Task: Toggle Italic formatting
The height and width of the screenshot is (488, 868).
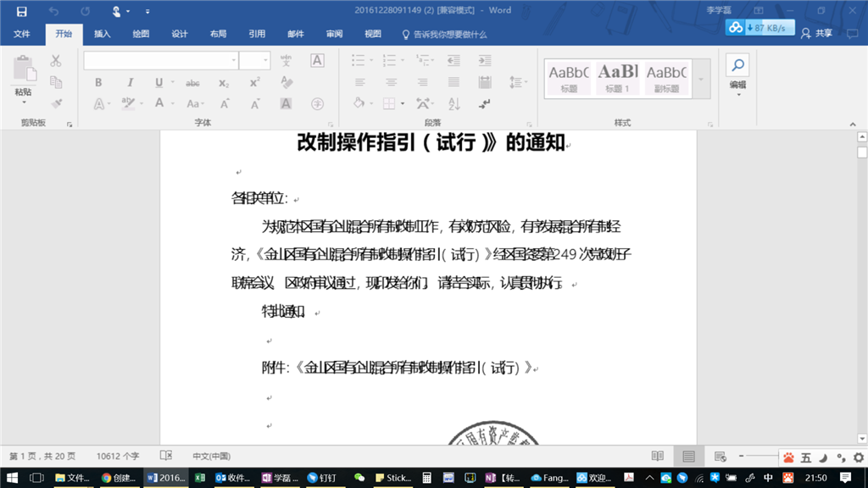Action: (x=130, y=82)
